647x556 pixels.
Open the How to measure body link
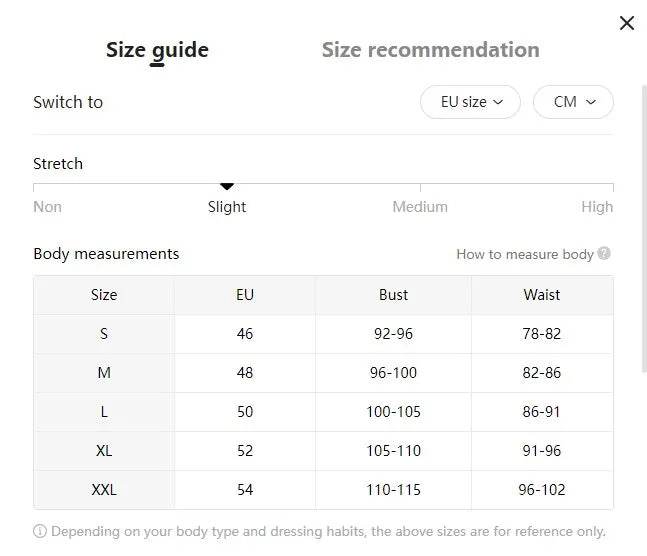click(525, 254)
